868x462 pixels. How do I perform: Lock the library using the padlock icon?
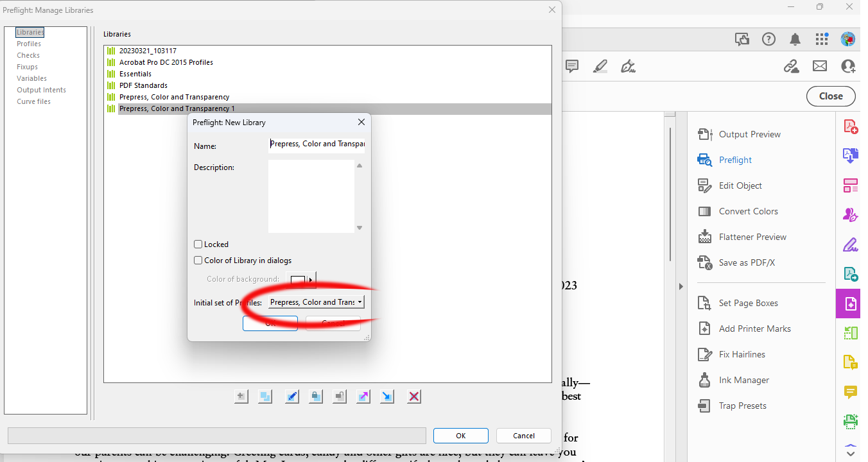point(315,396)
